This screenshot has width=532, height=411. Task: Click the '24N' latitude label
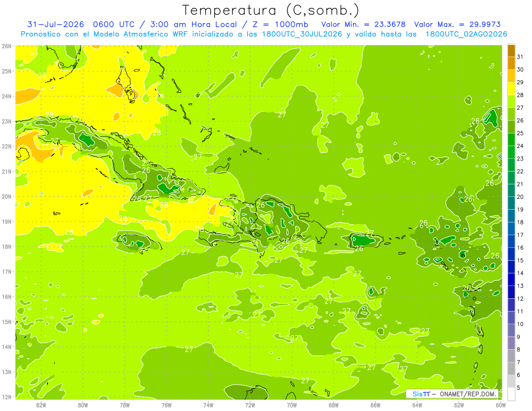tap(7, 96)
